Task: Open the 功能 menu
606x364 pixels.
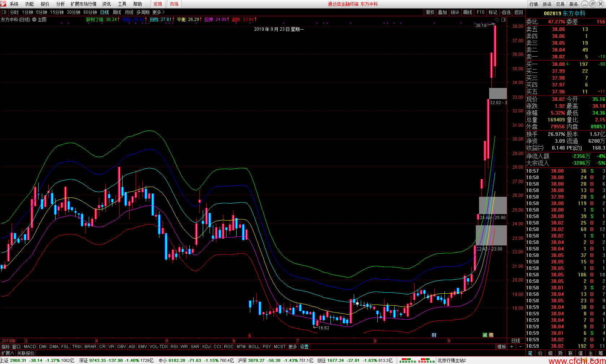Action: coord(30,4)
